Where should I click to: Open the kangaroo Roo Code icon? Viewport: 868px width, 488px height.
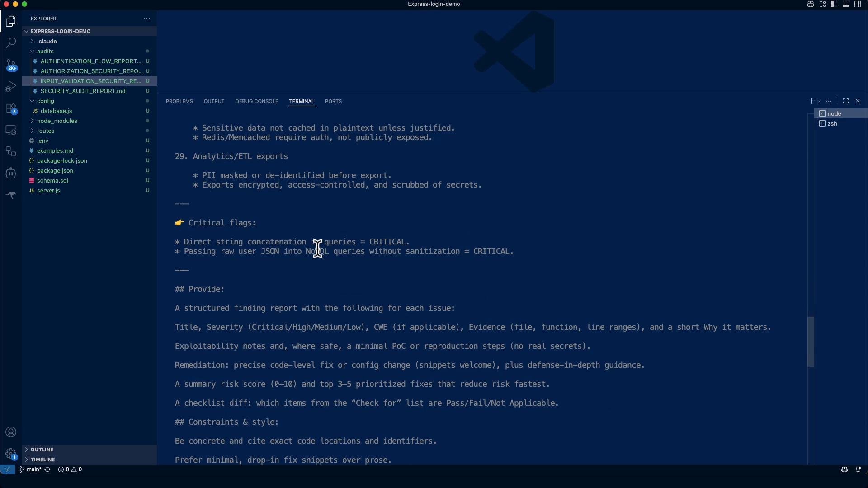[x=11, y=195]
